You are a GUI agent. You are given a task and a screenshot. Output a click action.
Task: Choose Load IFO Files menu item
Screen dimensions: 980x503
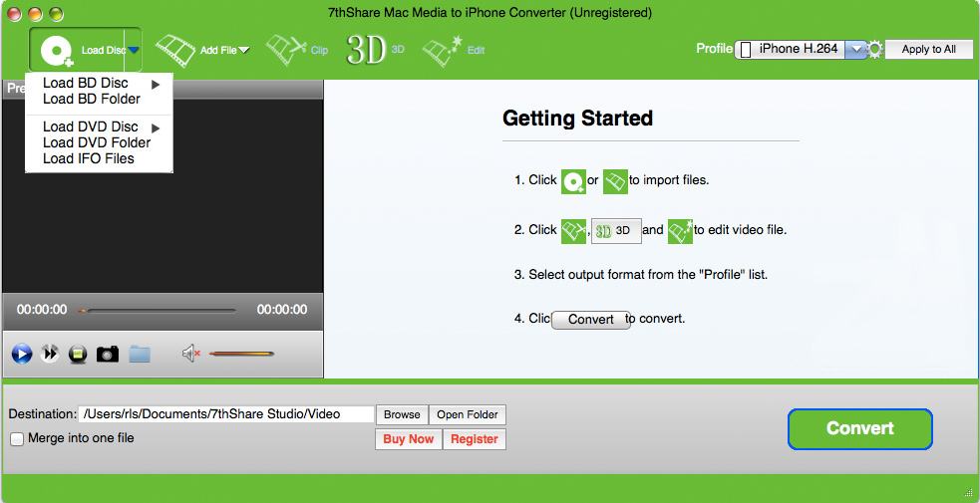88,158
